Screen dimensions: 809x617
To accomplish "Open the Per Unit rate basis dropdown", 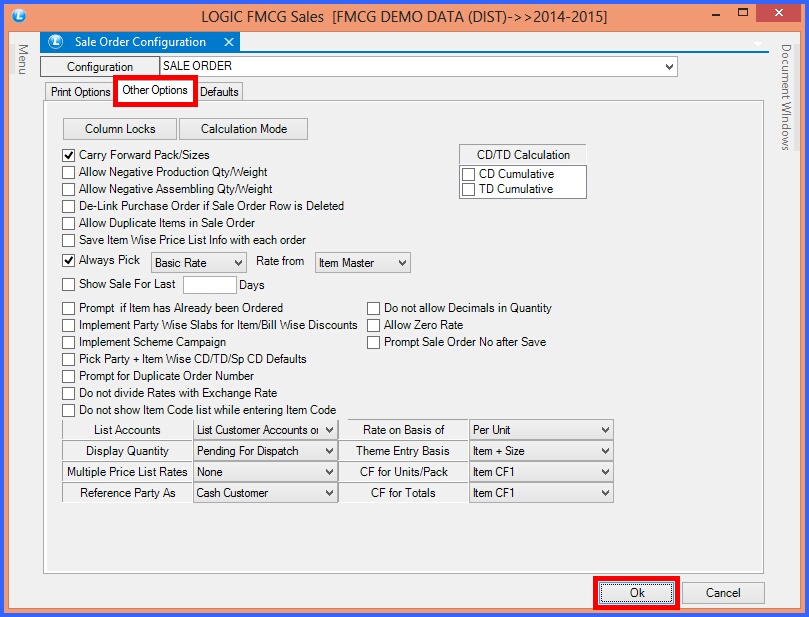I will pos(541,430).
